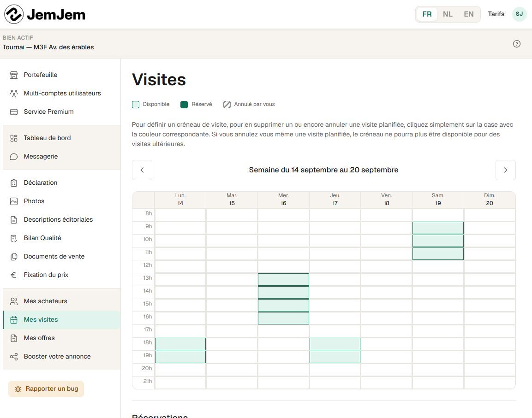
Task: Click the Tableau de bord grid icon
Action: click(13, 138)
